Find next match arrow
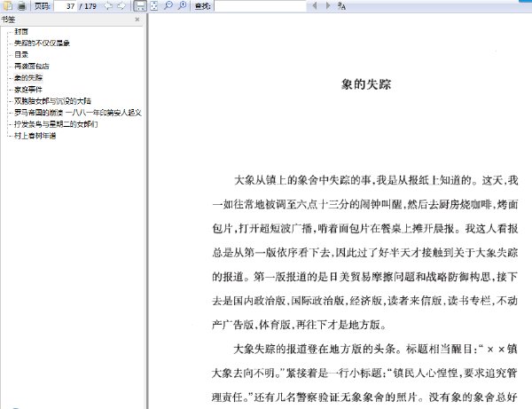 click(x=328, y=5)
